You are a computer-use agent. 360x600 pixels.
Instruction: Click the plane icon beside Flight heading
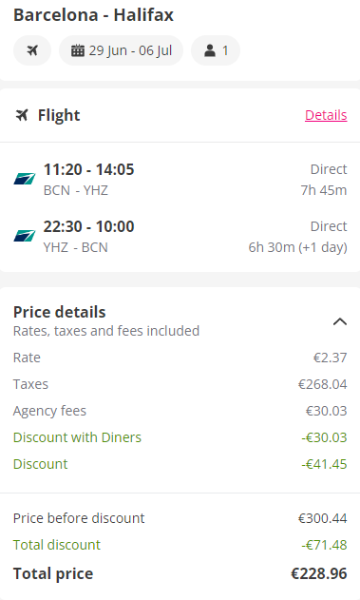coord(22,115)
